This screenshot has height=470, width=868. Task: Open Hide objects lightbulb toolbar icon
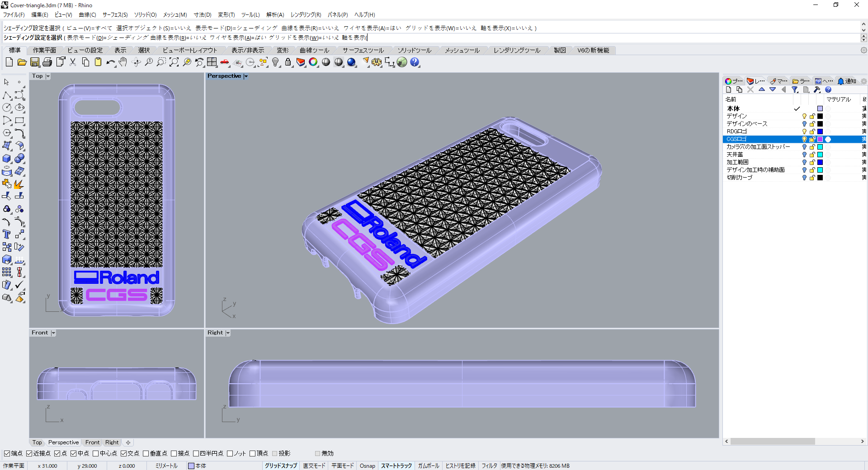275,62
